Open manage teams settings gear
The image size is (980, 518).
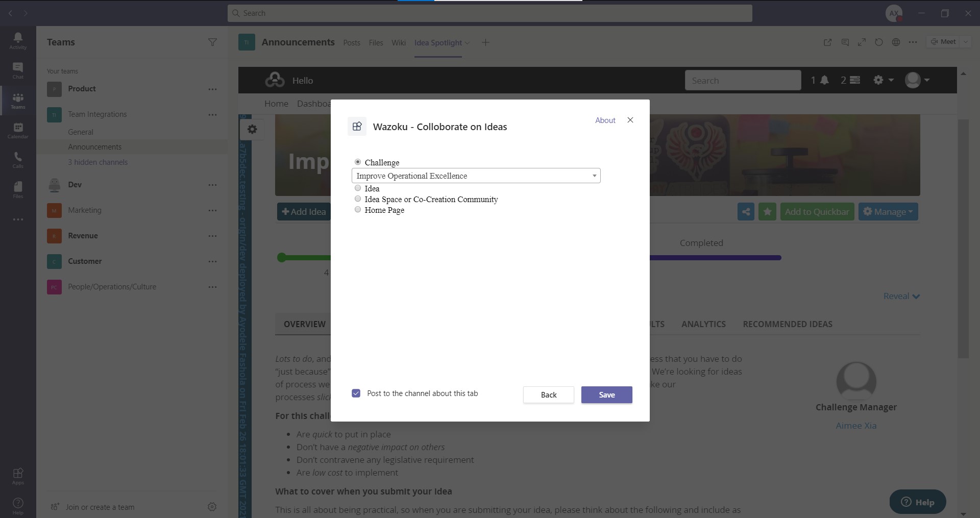pos(212,507)
